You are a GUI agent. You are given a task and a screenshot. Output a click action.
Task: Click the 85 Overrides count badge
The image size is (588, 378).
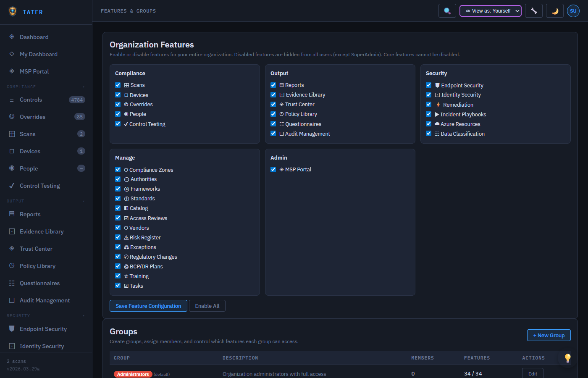click(80, 117)
